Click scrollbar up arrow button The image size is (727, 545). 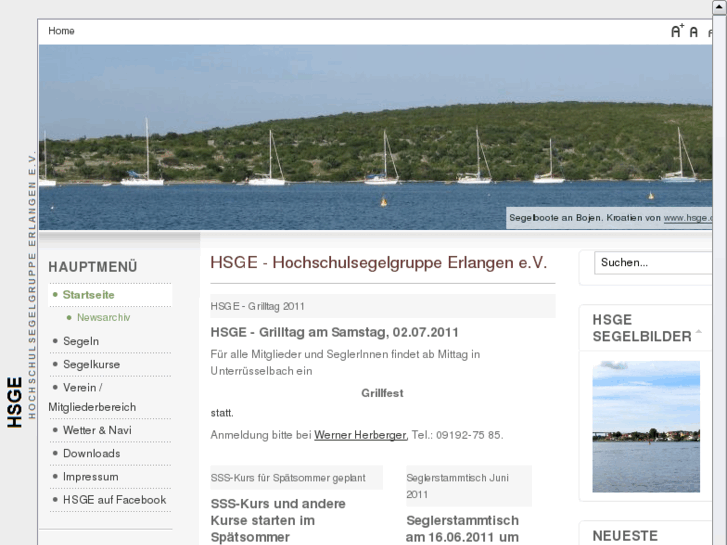tap(719, 7)
